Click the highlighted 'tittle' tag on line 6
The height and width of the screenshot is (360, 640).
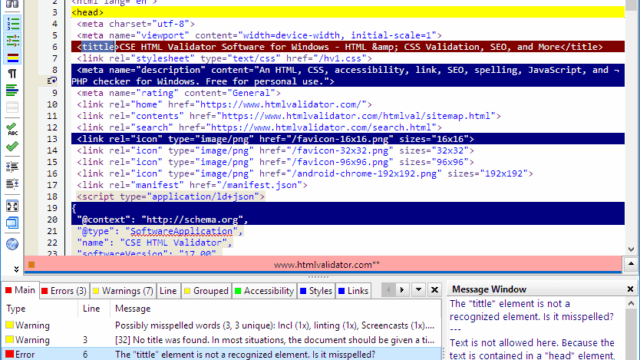pyautogui.click(x=98, y=47)
